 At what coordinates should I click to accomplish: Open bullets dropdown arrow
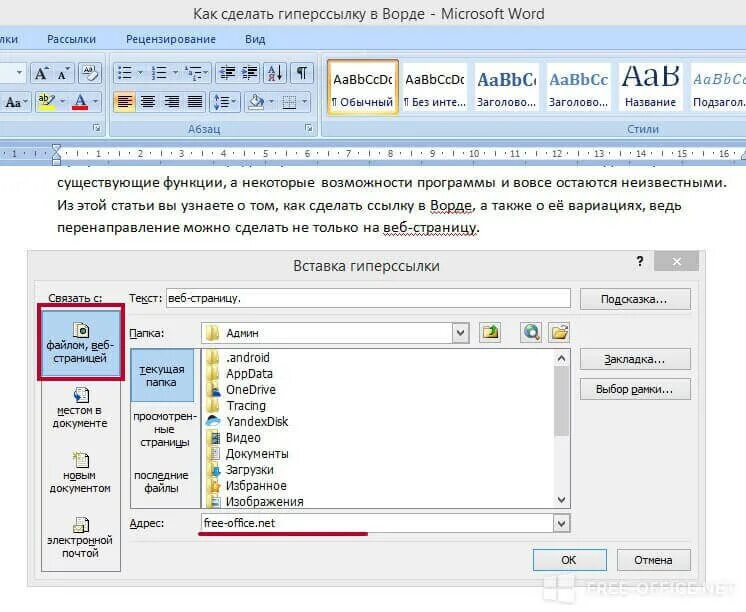click(140, 73)
